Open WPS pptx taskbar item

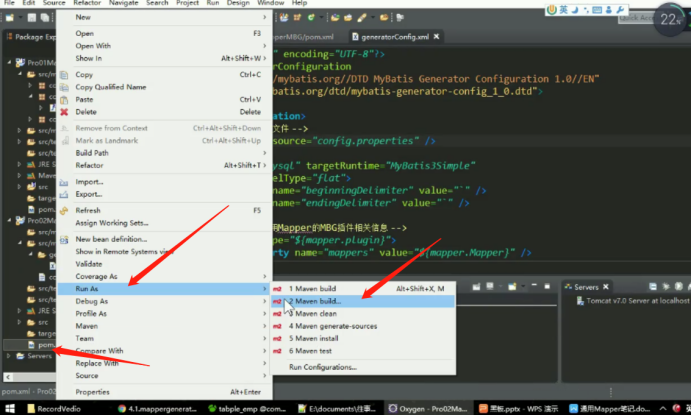(519, 409)
